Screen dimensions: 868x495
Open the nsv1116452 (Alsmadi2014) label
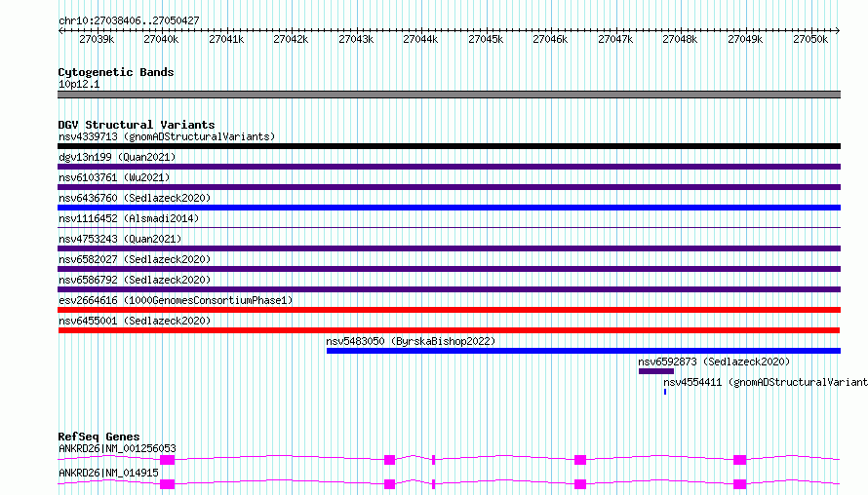[129, 218]
